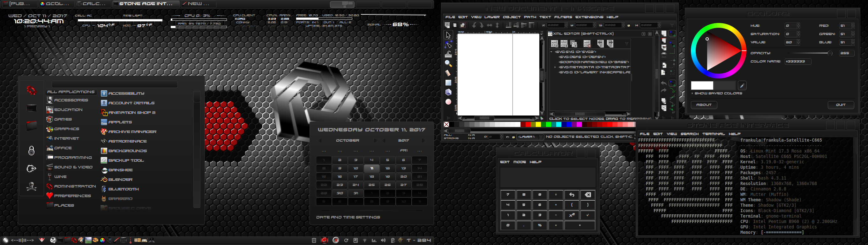Open the Extensions menu in Inkscape

click(x=589, y=17)
